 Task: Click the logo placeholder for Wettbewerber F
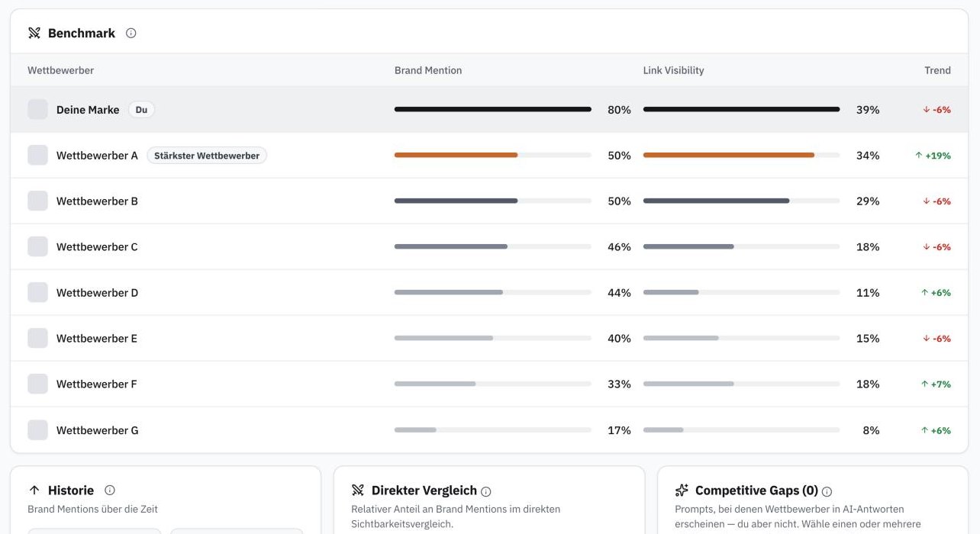click(37, 384)
